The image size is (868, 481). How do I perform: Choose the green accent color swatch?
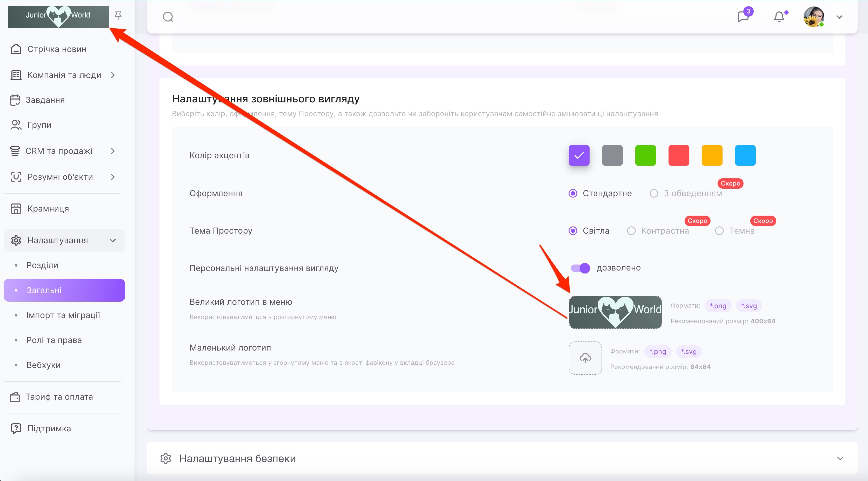[645, 155]
